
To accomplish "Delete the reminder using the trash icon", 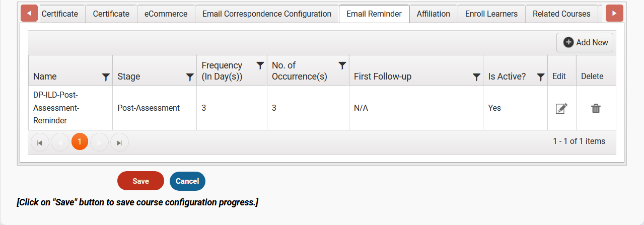I will (596, 108).
